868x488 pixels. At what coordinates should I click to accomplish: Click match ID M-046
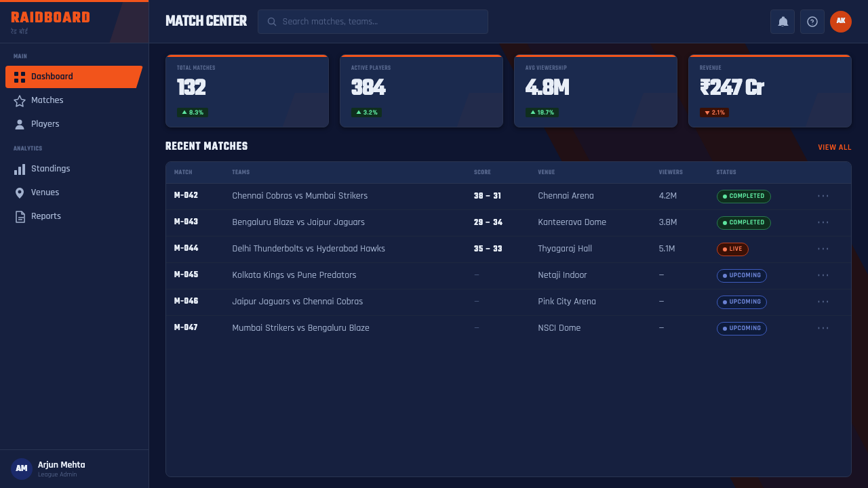pyautogui.click(x=186, y=301)
